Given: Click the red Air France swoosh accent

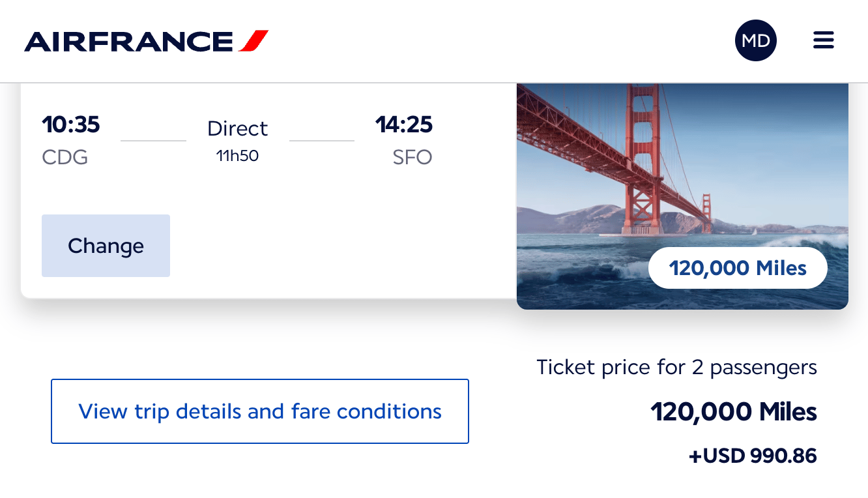Looking at the screenshot, I should pos(253,41).
